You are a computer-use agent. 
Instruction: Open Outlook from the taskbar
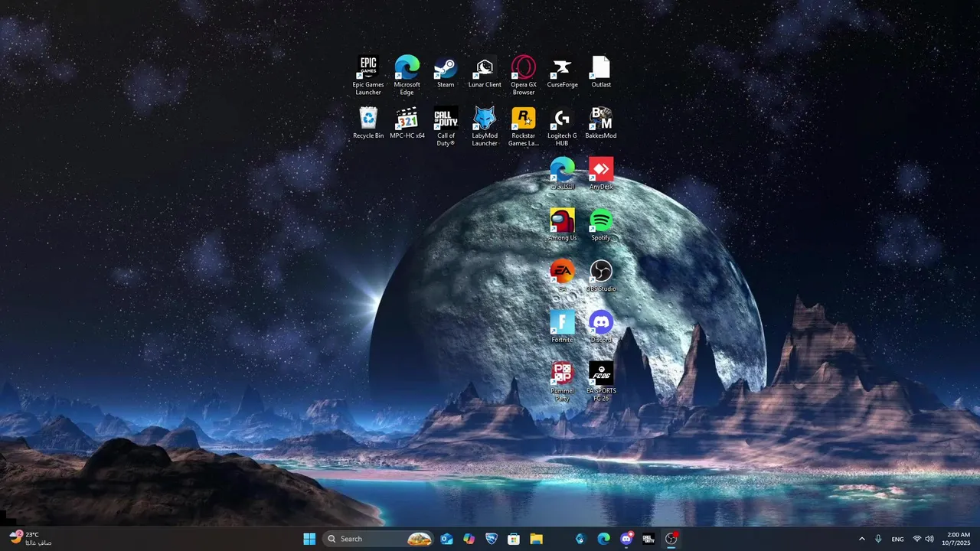click(446, 539)
